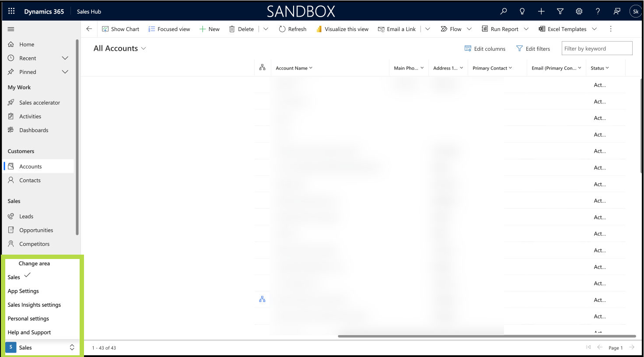644x357 pixels.
Task: Expand the Flow chevron
Action: [x=469, y=29]
